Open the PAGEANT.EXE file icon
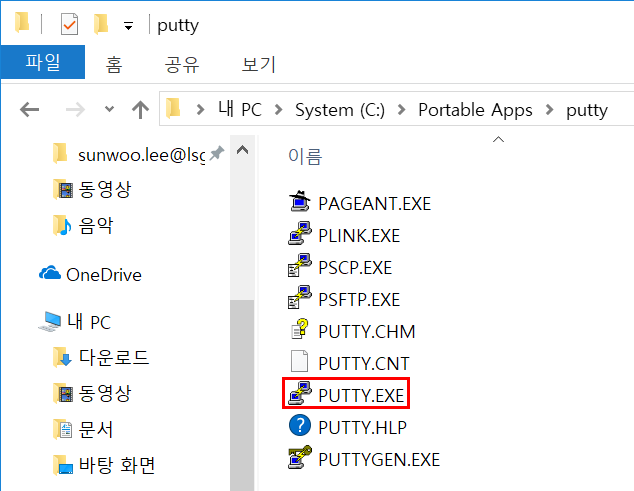634x491 pixels. click(x=300, y=201)
